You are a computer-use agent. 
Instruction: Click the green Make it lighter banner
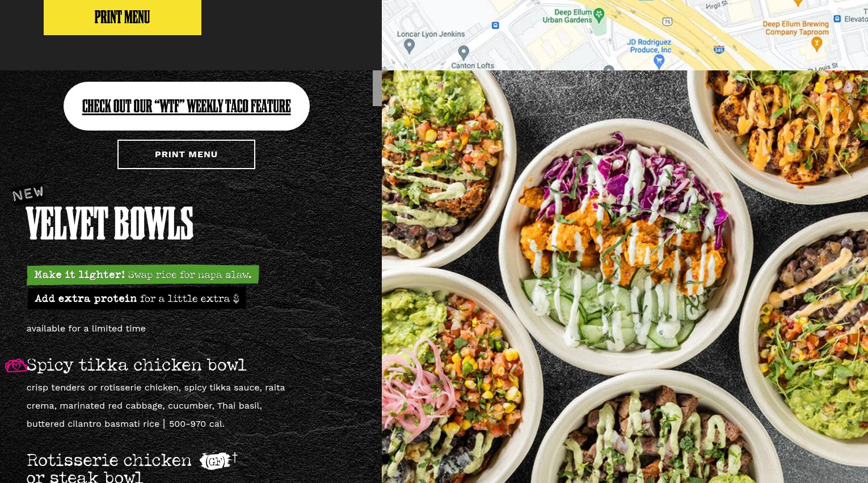tap(143, 275)
